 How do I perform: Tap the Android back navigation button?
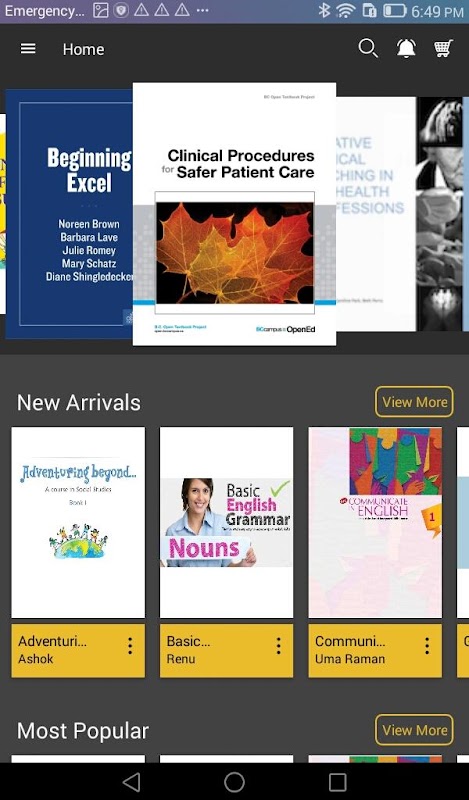132,782
